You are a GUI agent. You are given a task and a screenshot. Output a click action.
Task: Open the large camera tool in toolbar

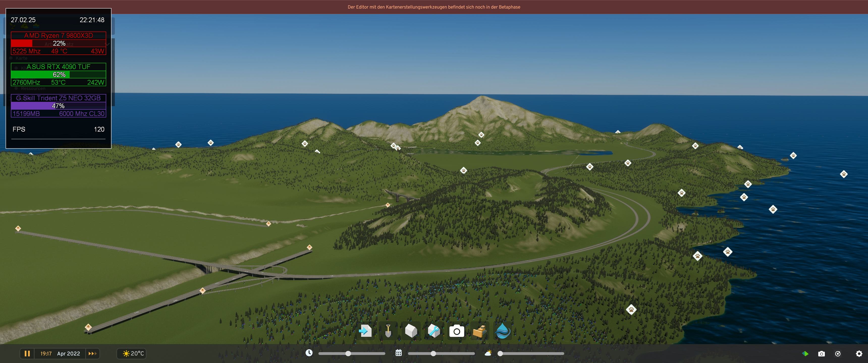(456, 331)
